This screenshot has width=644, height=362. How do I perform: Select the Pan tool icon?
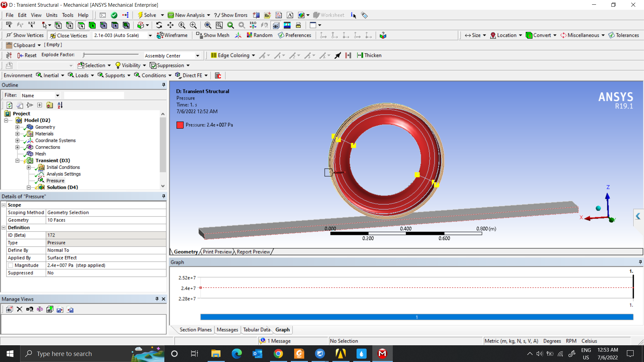tap(170, 25)
